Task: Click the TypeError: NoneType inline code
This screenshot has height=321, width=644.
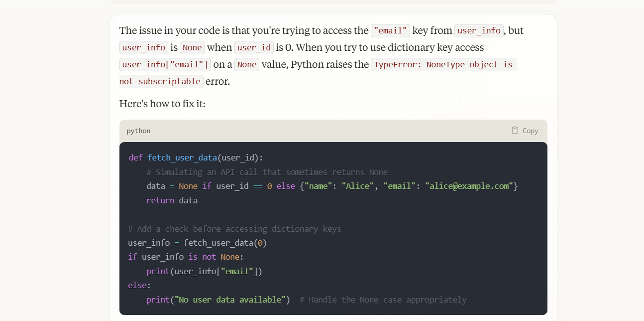Action: [x=443, y=64]
